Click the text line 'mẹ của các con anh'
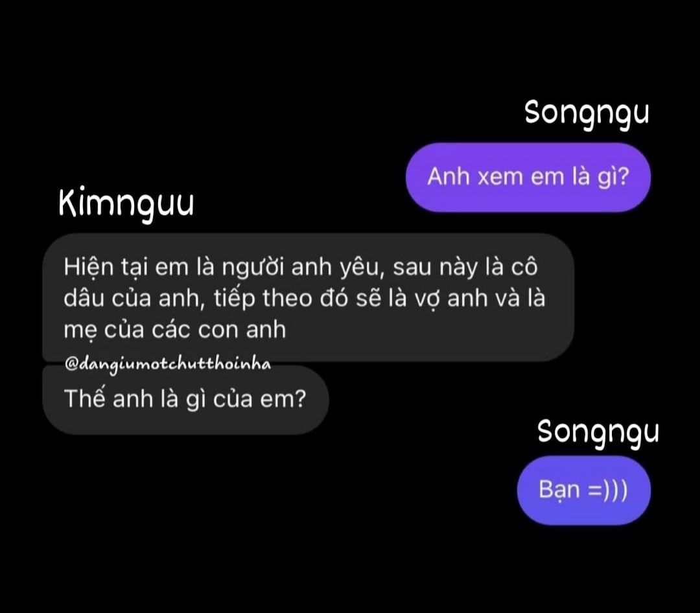The width and height of the screenshot is (700, 613). pyautogui.click(x=174, y=330)
